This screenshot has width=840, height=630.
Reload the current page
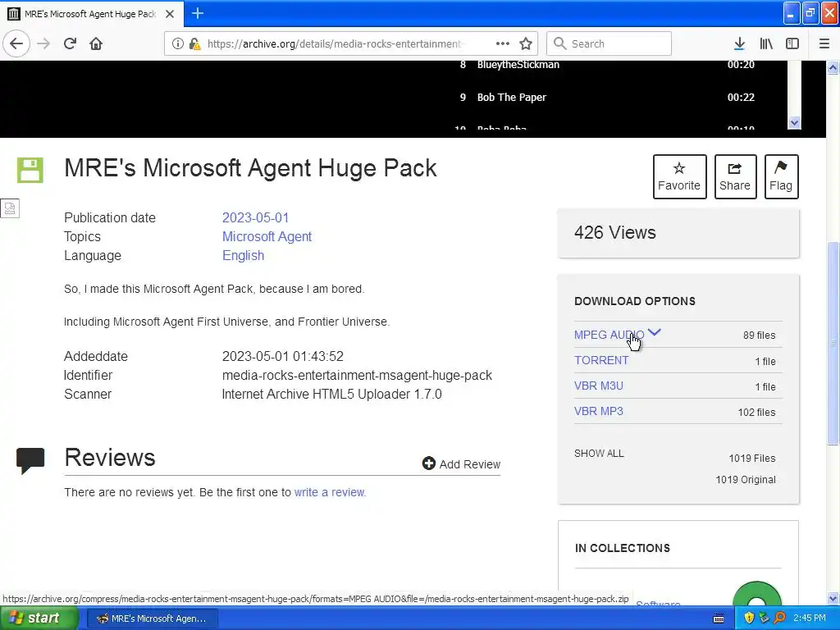coord(70,43)
